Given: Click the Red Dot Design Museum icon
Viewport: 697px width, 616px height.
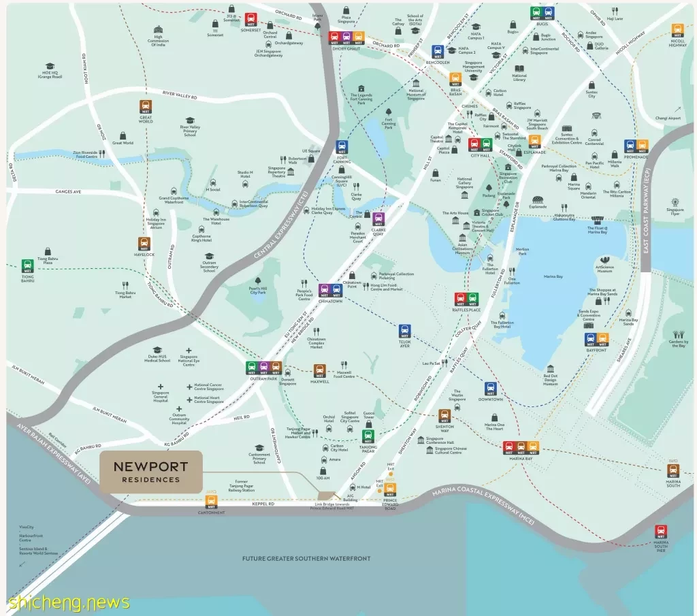Looking at the screenshot, I should pyautogui.click(x=550, y=370).
